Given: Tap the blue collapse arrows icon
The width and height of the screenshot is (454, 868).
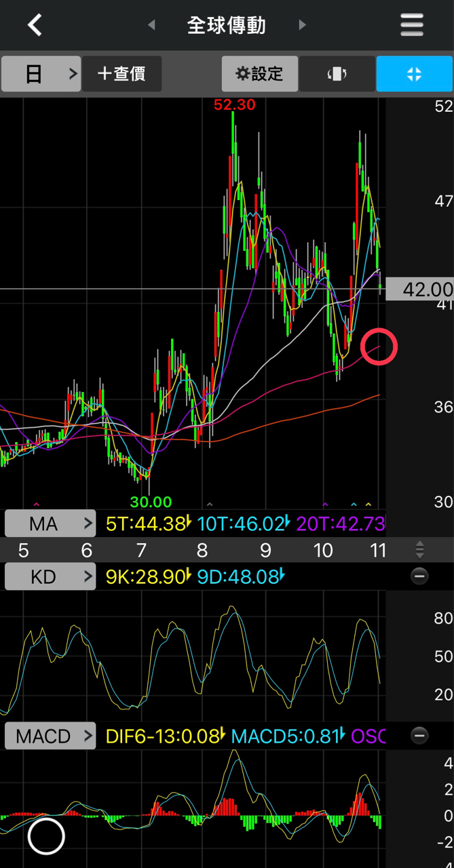Looking at the screenshot, I should (415, 74).
